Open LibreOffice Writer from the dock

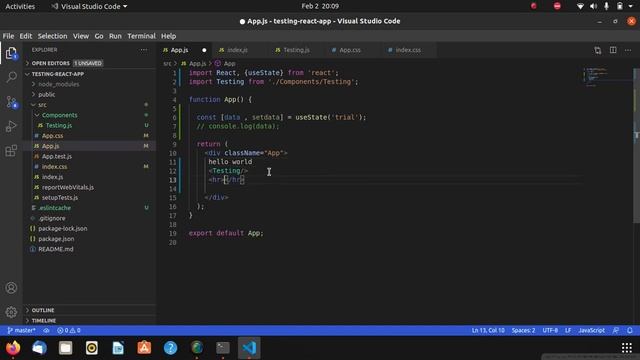pyautogui.click(x=118, y=348)
